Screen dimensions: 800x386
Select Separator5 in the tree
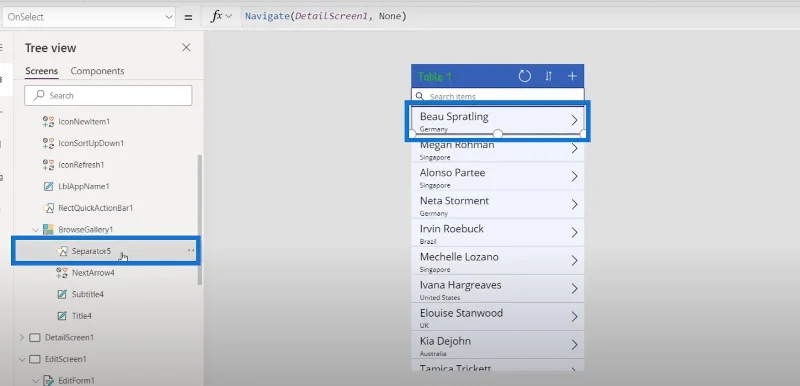click(x=91, y=251)
